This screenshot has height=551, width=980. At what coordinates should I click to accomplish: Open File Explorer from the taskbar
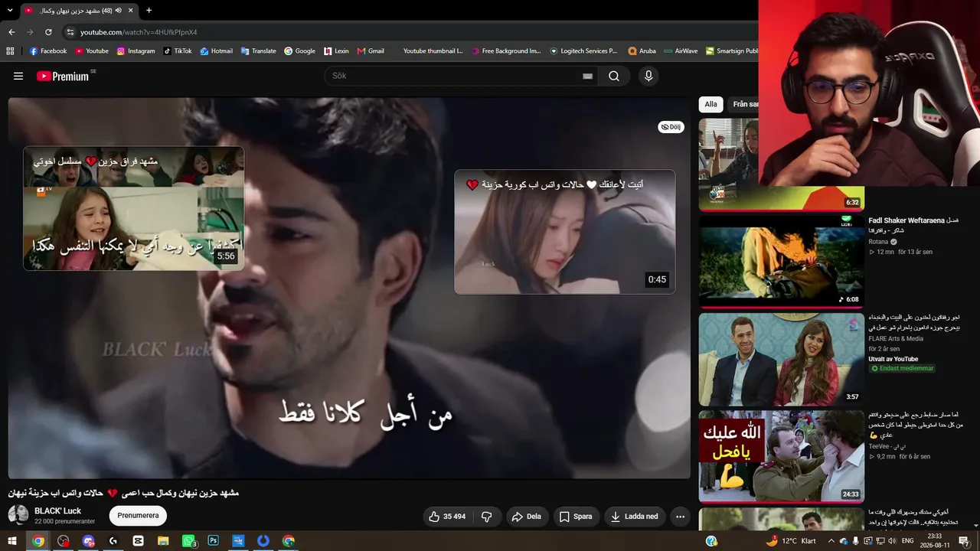click(163, 540)
